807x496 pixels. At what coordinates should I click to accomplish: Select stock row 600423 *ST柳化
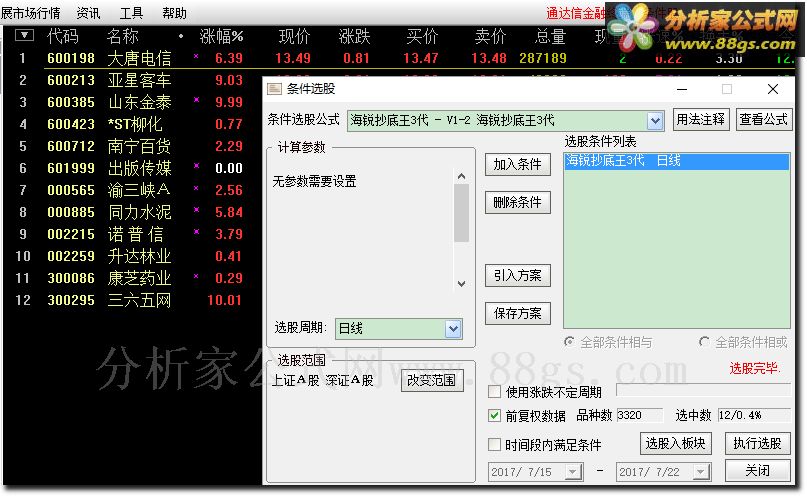[132, 124]
